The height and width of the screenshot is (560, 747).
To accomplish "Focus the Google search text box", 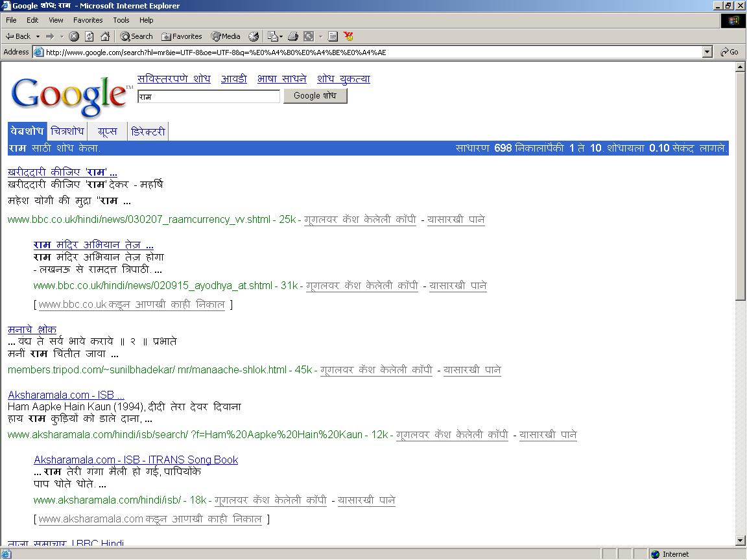I will (209, 96).
